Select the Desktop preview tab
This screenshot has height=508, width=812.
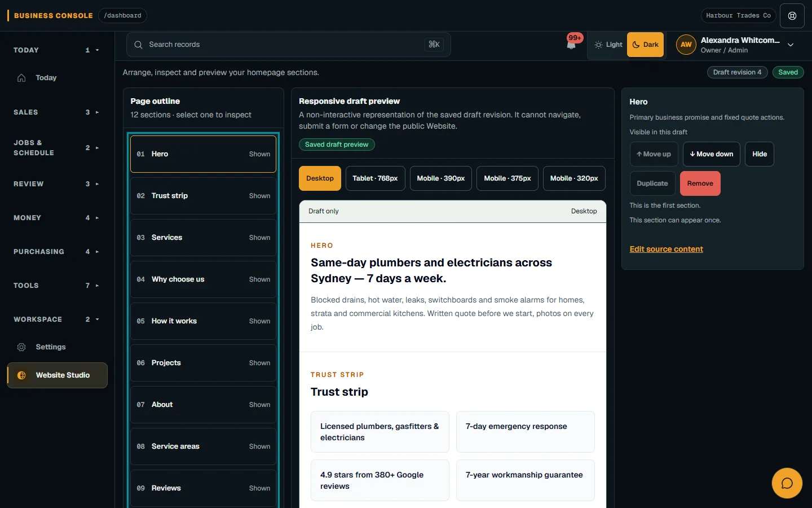[x=320, y=178]
